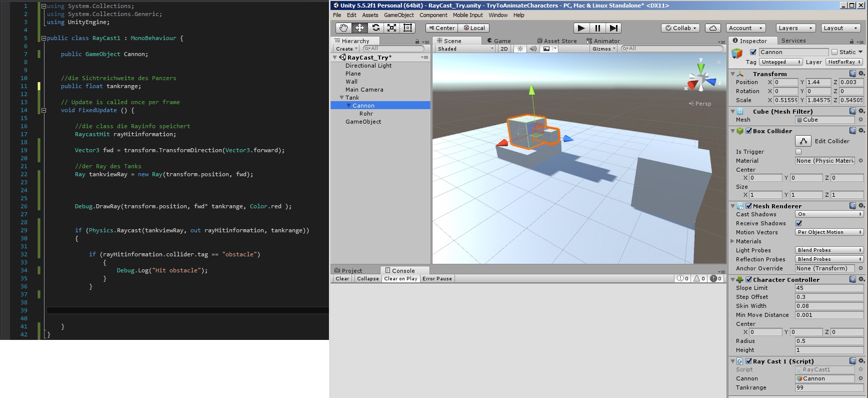Open the GameObject menu

click(398, 15)
